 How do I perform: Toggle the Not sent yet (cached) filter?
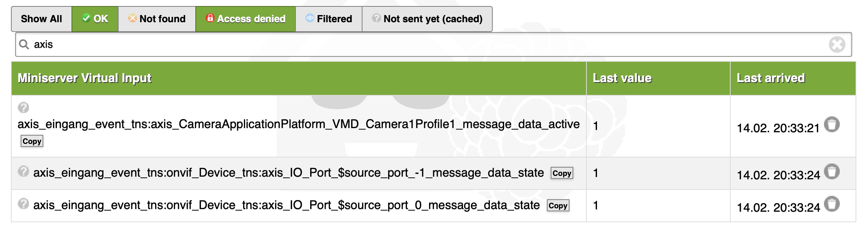427,19
